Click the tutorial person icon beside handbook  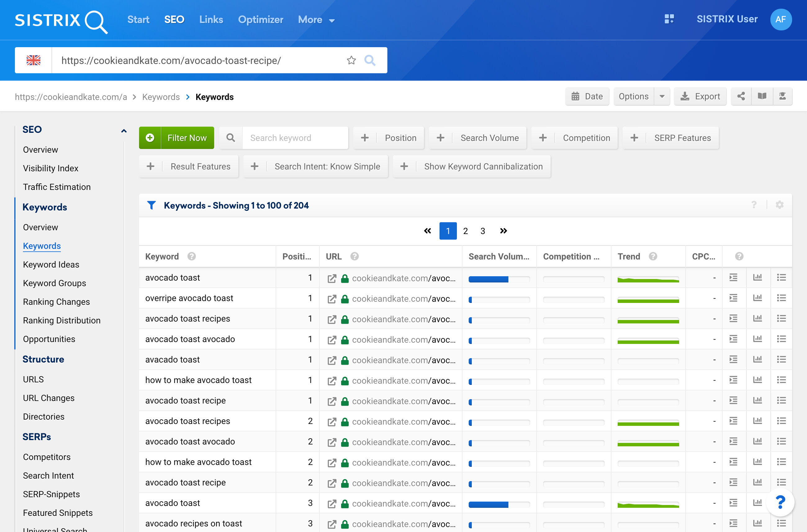[782, 96]
